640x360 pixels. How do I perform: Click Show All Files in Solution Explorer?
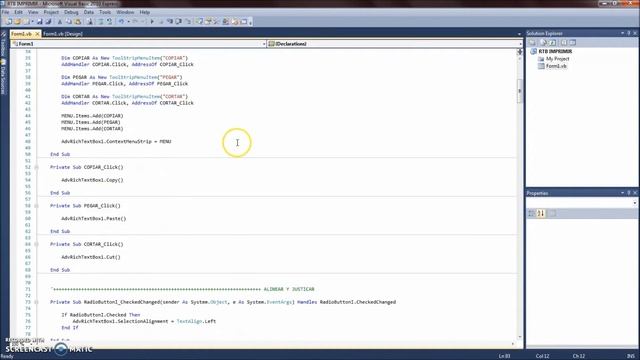543,42
